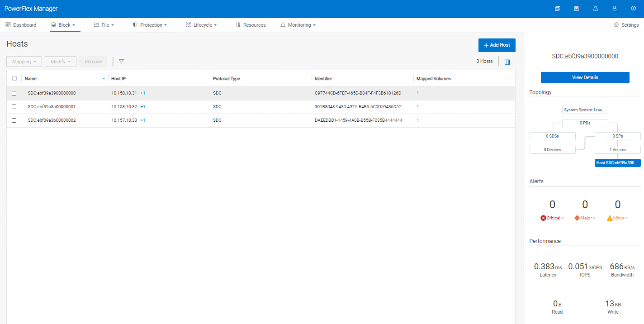Screen dimensions: 644x324
Task: Click the Add Host button
Action: pyautogui.click(x=497, y=45)
